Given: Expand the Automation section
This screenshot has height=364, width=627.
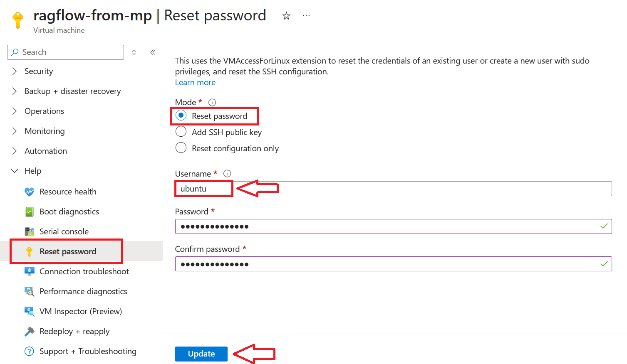Looking at the screenshot, I should click(x=15, y=151).
